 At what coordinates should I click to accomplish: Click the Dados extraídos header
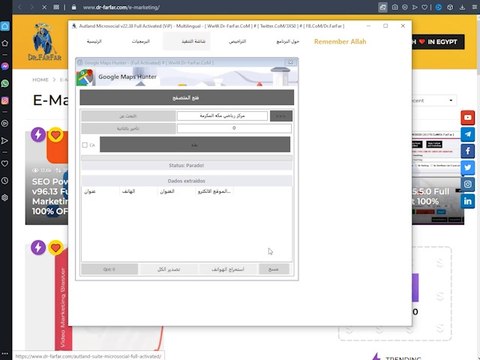pyautogui.click(x=186, y=181)
